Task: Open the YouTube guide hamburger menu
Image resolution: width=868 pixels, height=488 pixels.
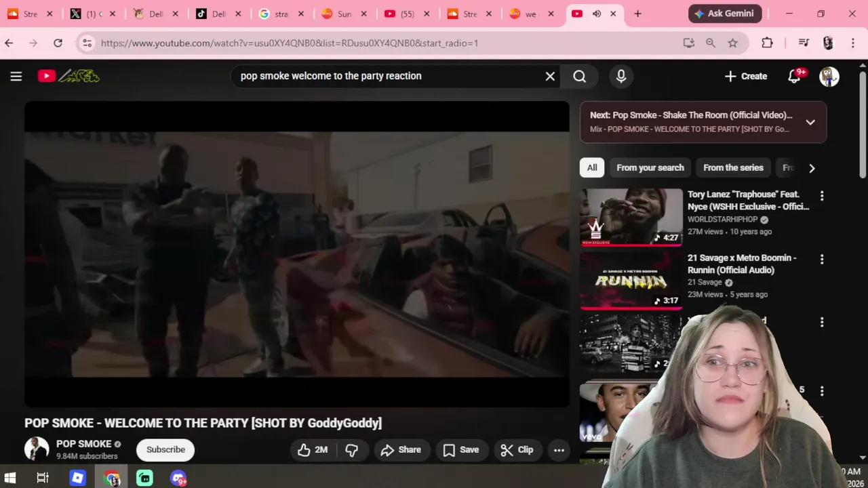Action: pyautogui.click(x=16, y=76)
